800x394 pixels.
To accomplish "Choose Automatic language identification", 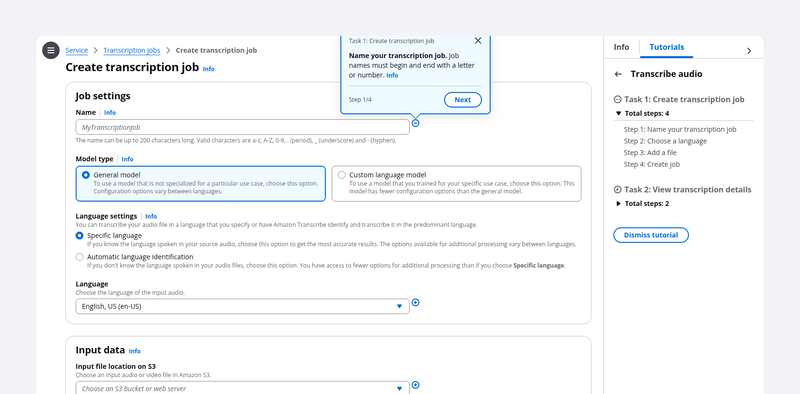I will 79,257.
